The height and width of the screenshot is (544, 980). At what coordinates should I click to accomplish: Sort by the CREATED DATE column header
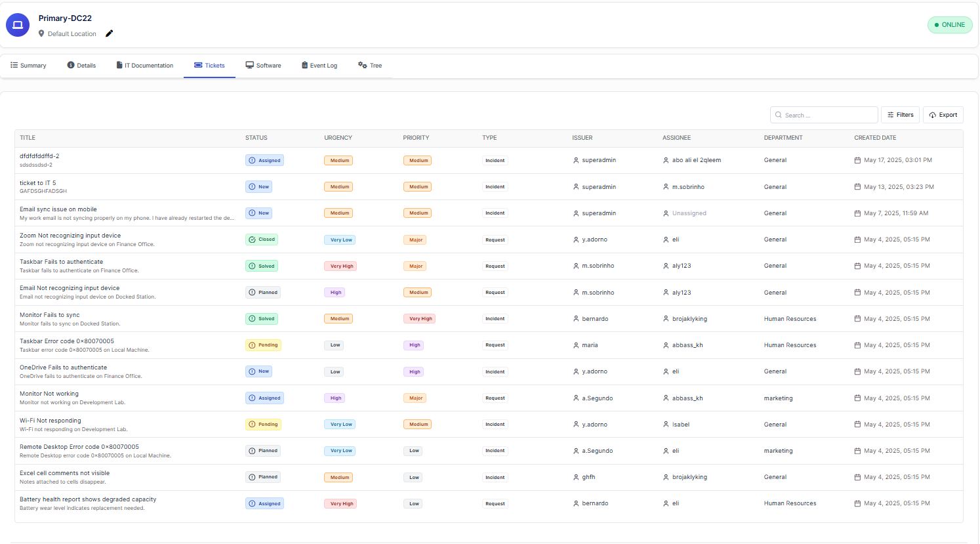[875, 138]
